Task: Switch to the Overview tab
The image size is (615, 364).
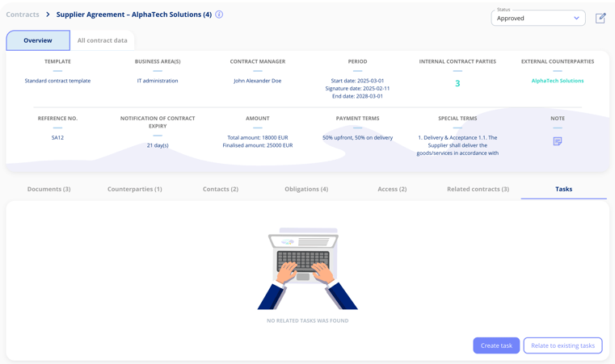Action: click(38, 40)
